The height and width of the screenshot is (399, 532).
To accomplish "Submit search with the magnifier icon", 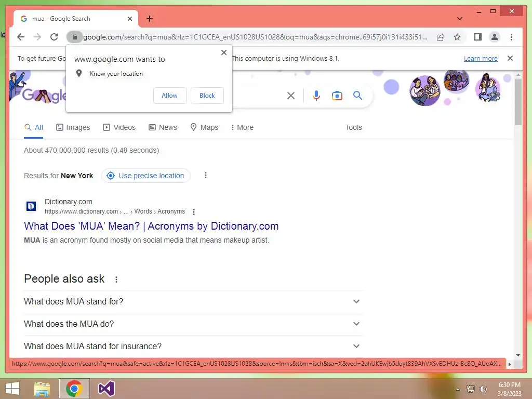I will [357, 96].
